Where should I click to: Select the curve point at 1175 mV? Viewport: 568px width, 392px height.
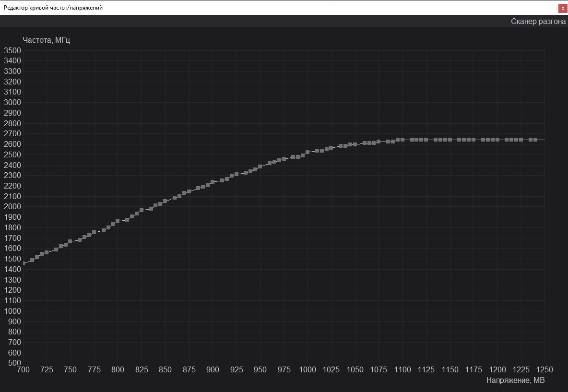(473, 140)
